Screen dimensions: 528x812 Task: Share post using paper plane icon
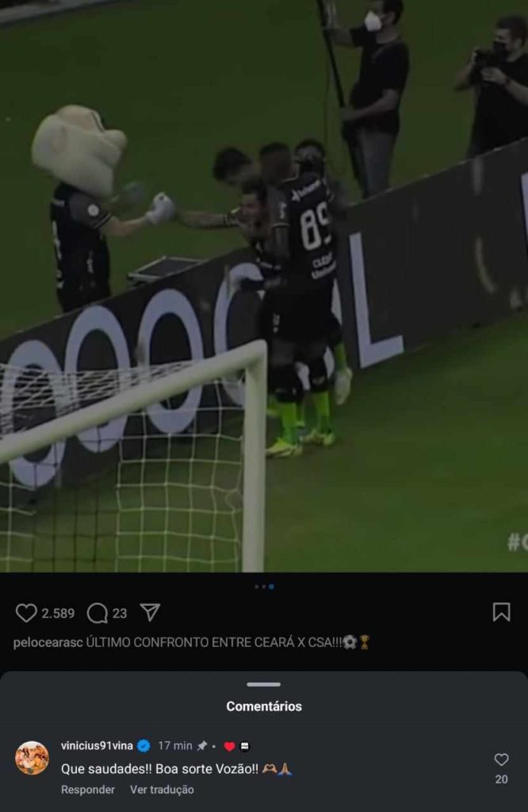click(x=150, y=613)
